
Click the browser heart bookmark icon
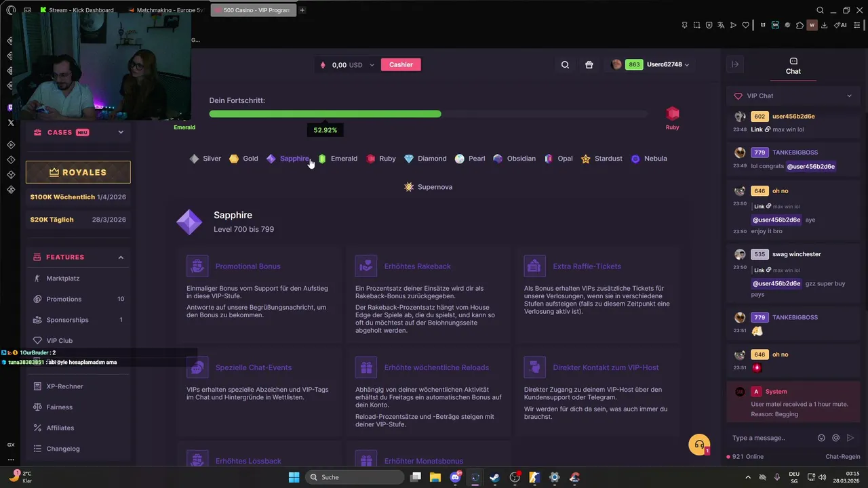point(745,25)
